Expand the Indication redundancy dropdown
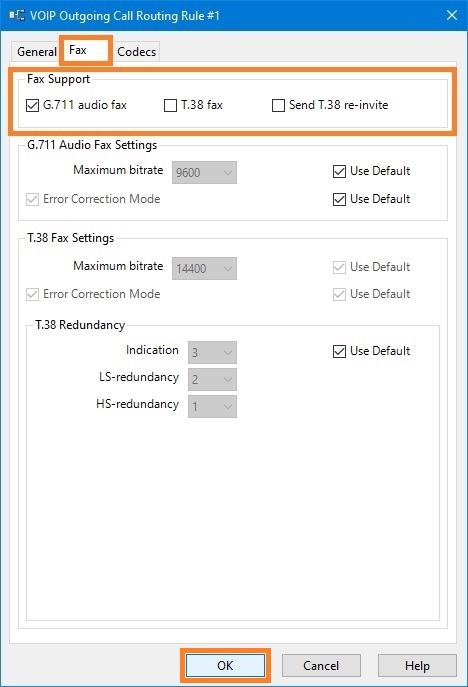 pos(213,352)
